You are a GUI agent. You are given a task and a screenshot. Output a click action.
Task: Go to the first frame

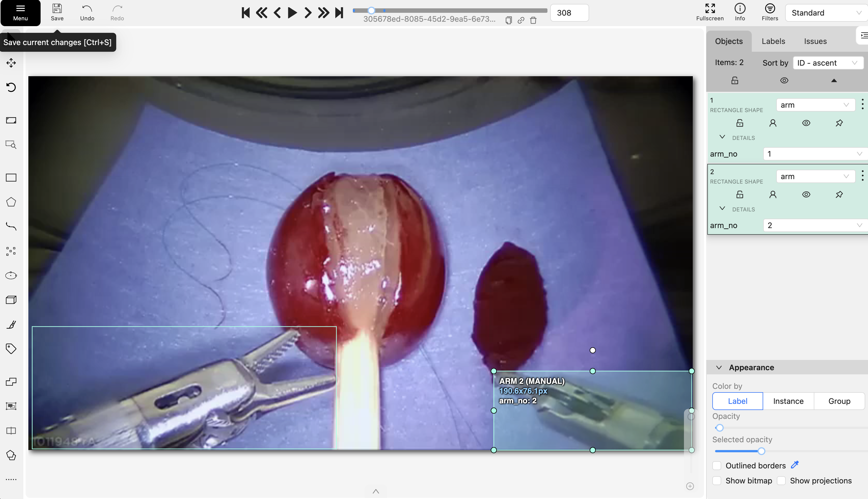(245, 13)
